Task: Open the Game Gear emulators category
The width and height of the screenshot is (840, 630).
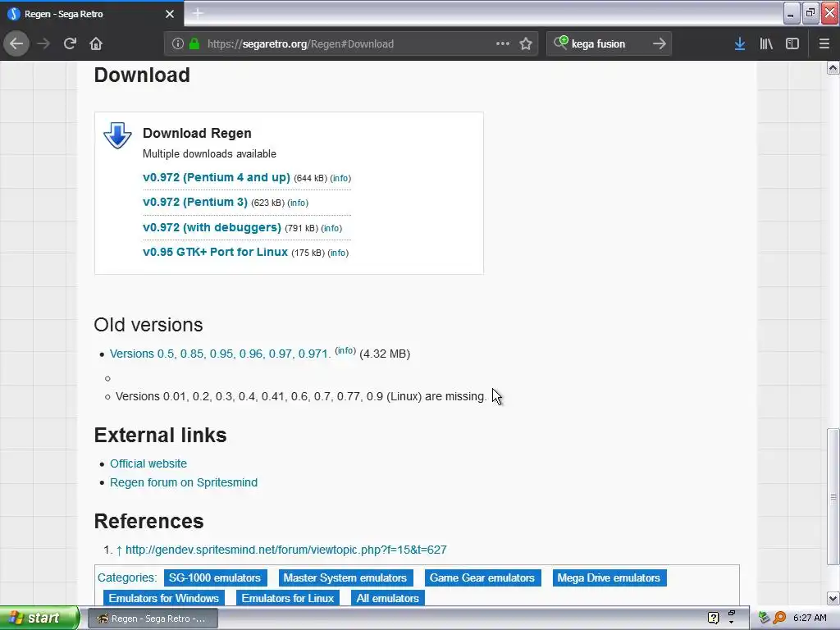Action: pyautogui.click(x=482, y=578)
